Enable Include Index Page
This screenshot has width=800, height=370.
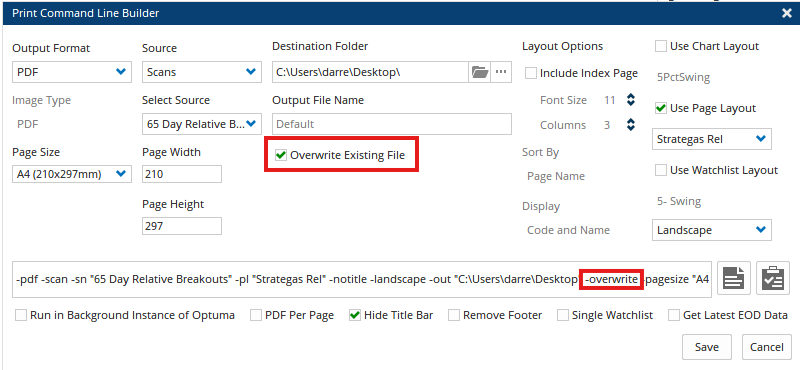click(531, 73)
